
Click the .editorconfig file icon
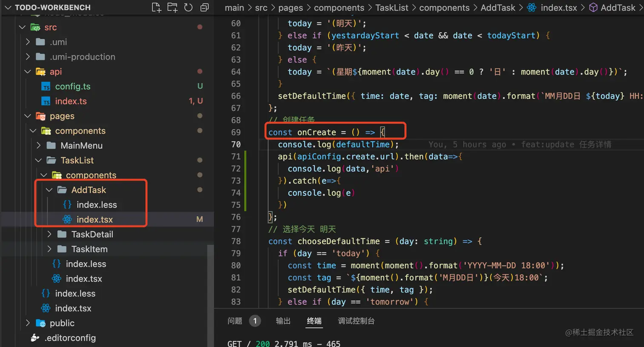pyautogui.click(x=35, y=338)
